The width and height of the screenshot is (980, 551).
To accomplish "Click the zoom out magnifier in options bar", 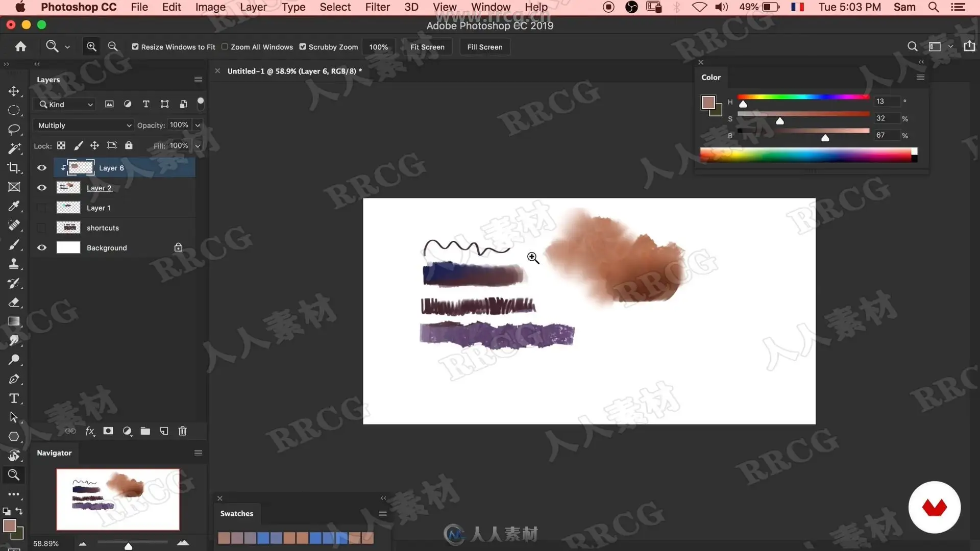I will [x=113, y=46].
